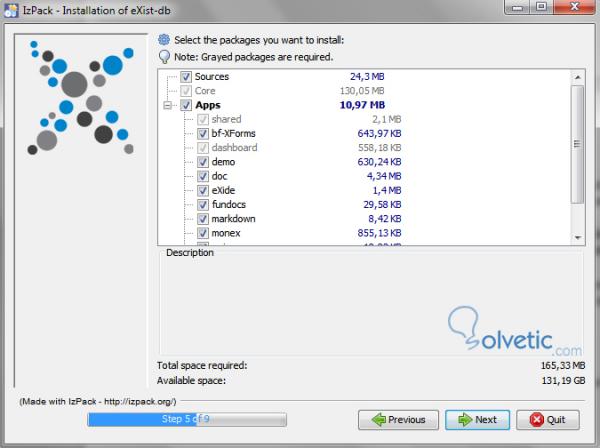
Task: Click the grayed dashboard checkbox
Action: click(x=203, y=148)
